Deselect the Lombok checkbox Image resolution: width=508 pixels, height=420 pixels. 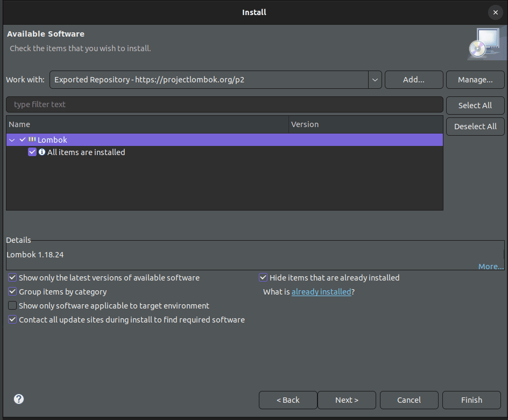23,139
